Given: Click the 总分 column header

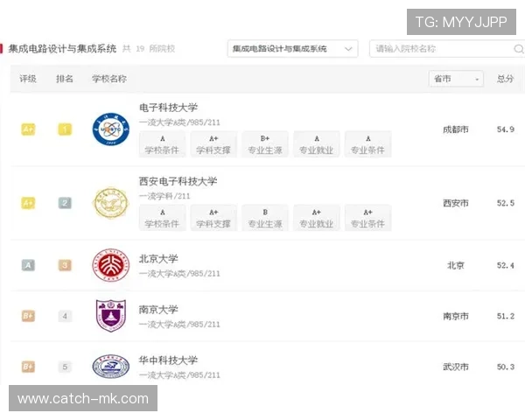Looking at the screenshot, I should pyautogui.click(x=505, y=79).
